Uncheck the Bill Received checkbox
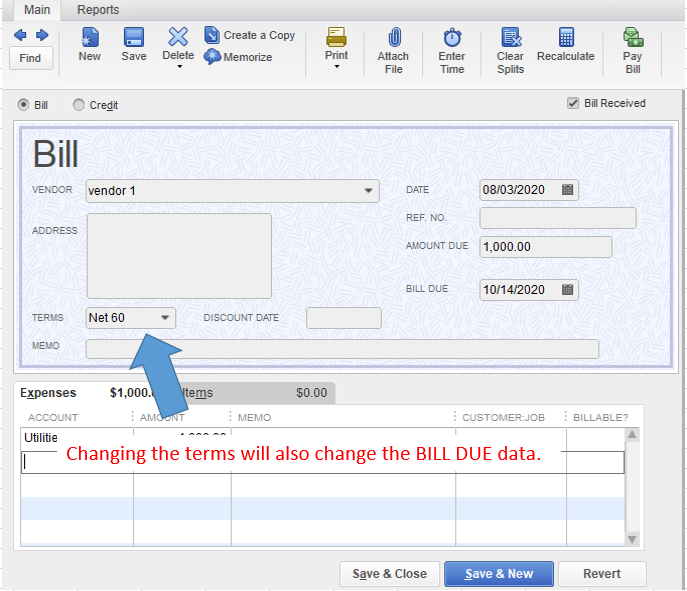The height and width of the screenshot is (591, 687). 573,103
